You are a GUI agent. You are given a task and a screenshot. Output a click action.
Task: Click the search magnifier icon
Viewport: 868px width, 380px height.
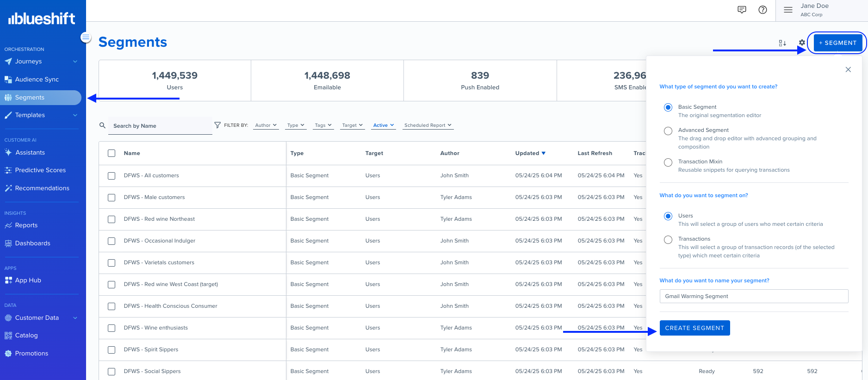103,125
